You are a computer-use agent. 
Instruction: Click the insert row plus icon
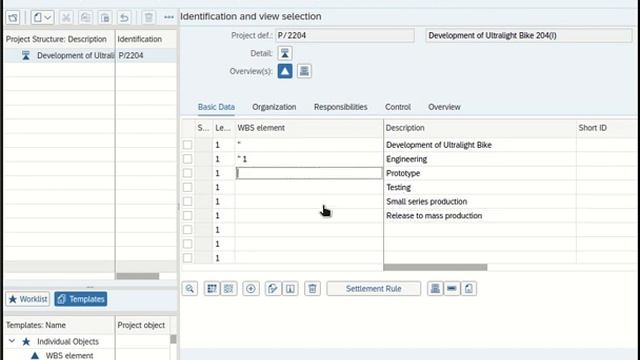point(251,289)
